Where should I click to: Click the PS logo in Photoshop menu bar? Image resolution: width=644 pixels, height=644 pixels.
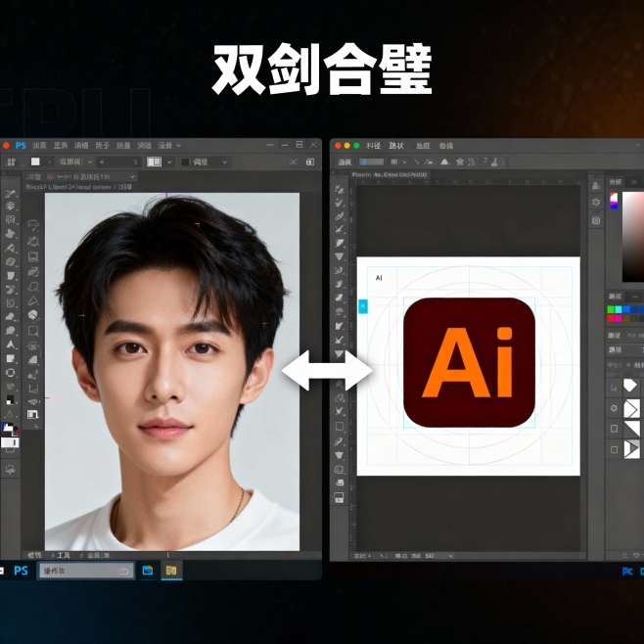[21, 145]
